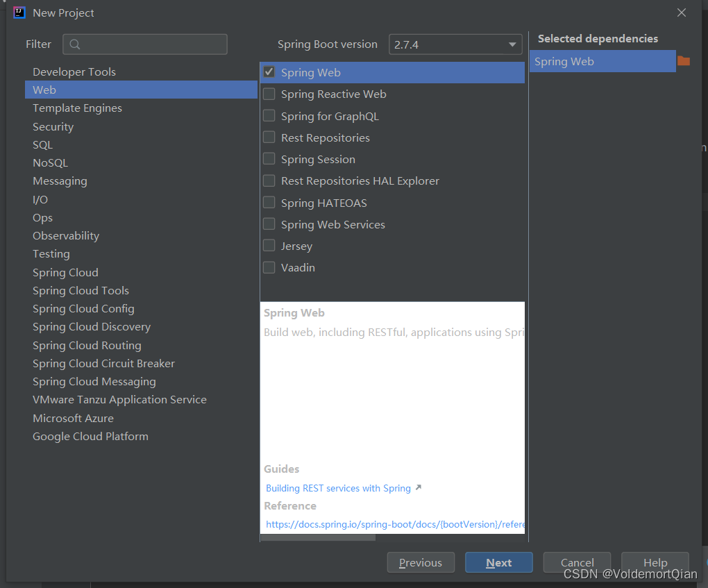
Task: Click the external link arrow after Building REST services
Action: click(419, 488)
